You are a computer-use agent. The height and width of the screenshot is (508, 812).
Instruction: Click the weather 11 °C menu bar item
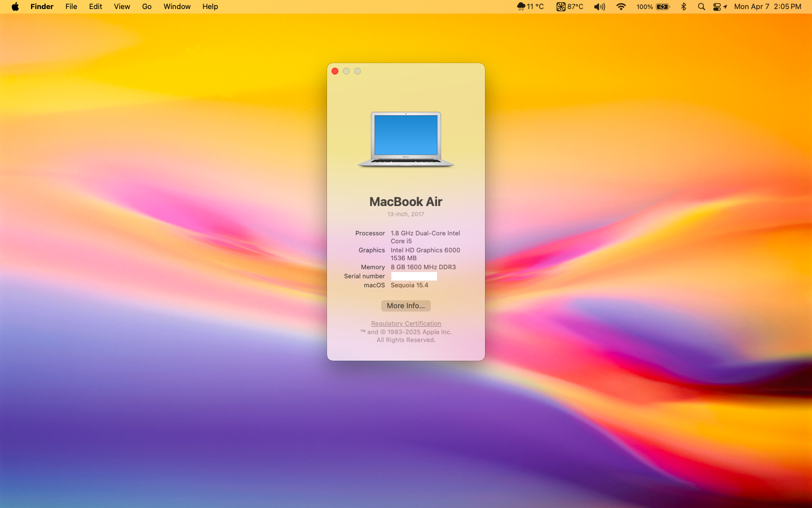(x=530, y=7)
